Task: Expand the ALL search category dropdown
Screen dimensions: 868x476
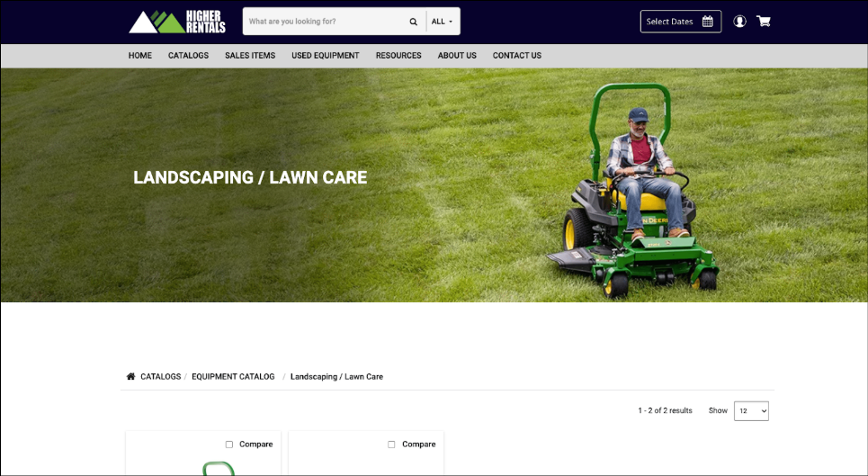Action: [x=443, y=22]
